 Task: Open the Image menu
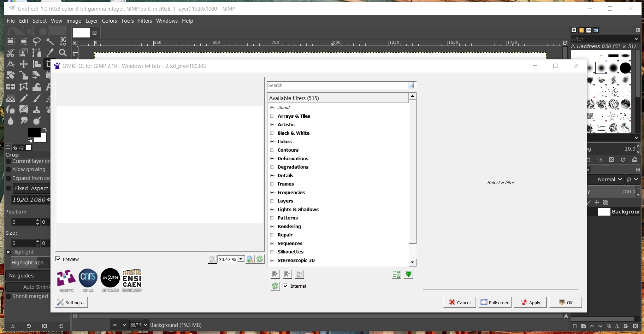pyautogui.click(x=74, y=21)
